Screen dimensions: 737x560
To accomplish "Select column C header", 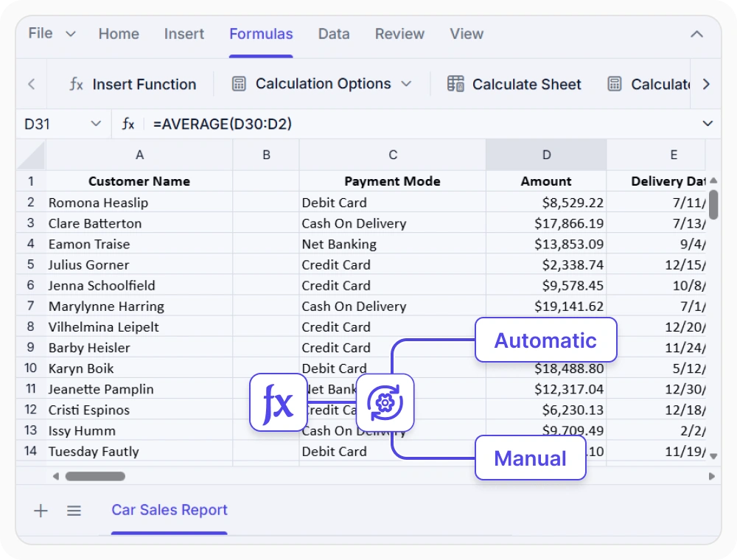I will (393, 155).
